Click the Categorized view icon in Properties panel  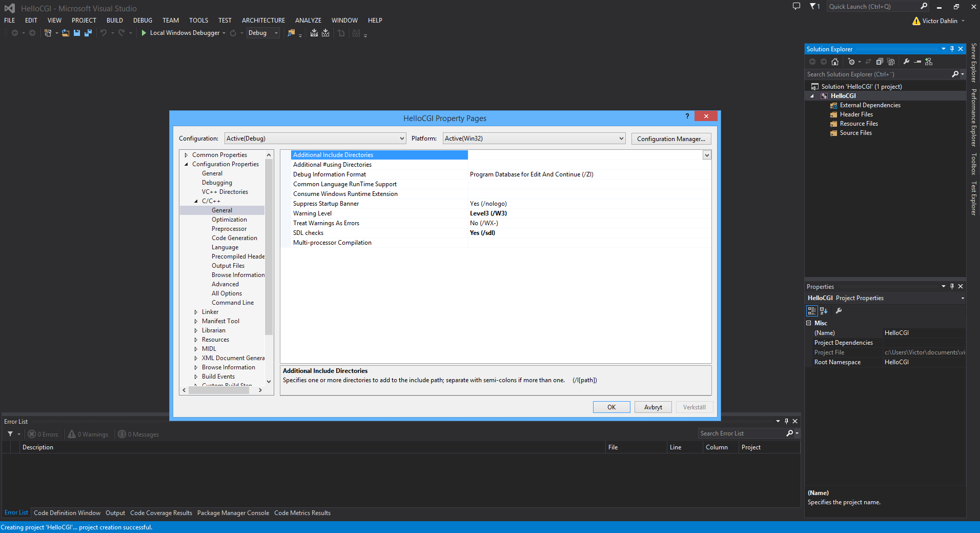pyautogui.click(x=812, y=311)
